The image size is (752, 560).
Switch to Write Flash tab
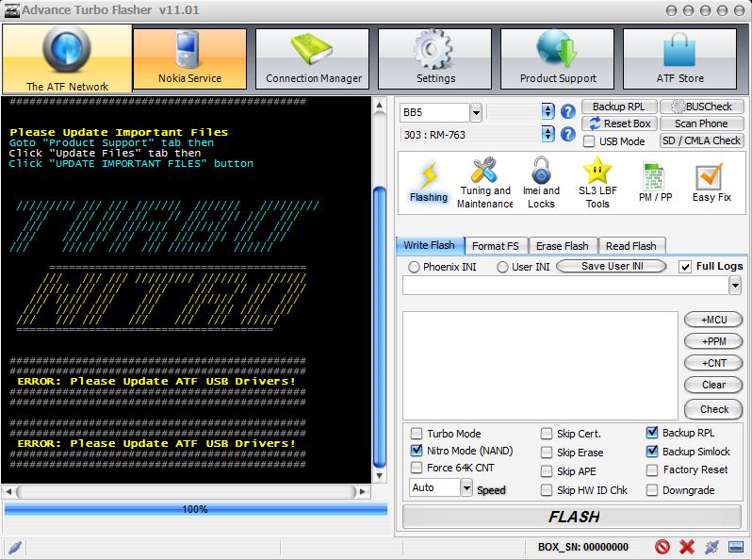coord(430,245)
